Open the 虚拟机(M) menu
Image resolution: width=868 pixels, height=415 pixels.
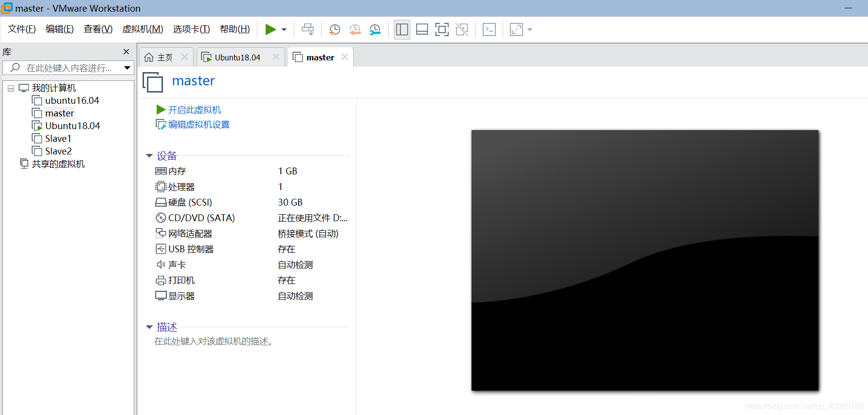(143, 29)
